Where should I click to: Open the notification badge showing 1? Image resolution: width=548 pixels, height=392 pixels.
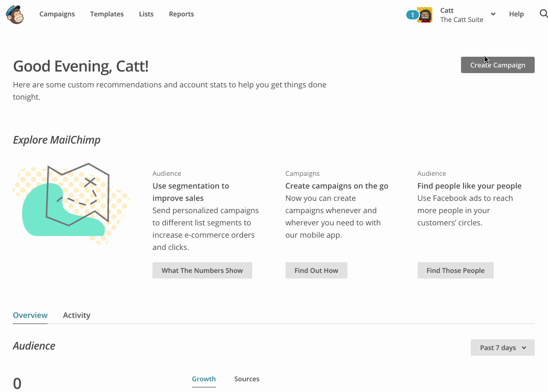point(412,15)
